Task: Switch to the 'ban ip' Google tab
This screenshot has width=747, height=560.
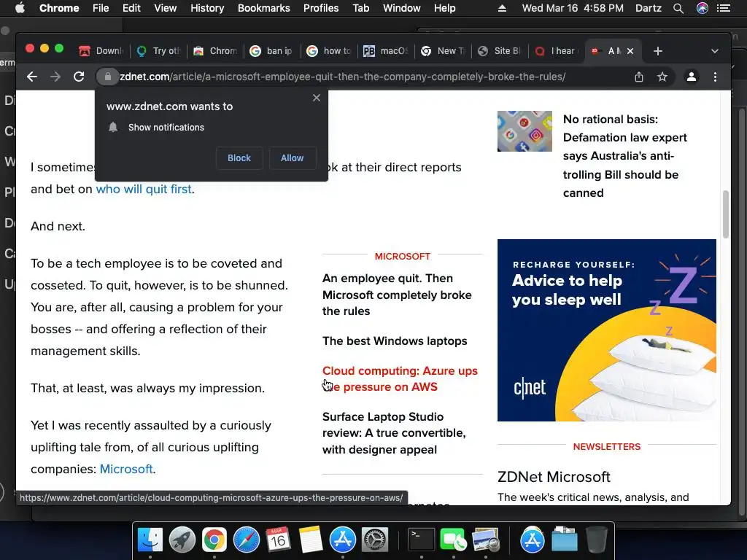Action: point(271,51)
